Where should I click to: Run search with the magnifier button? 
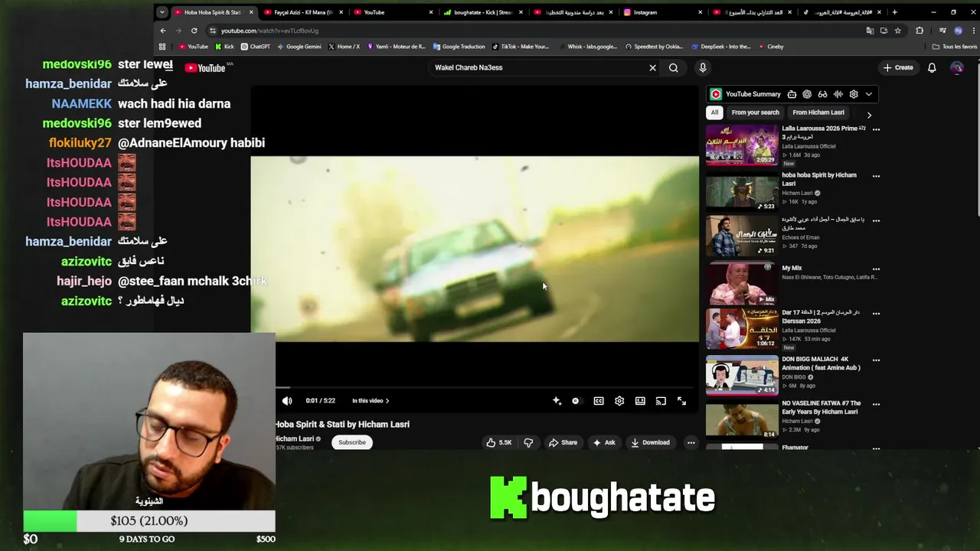[x=673, y=67]
